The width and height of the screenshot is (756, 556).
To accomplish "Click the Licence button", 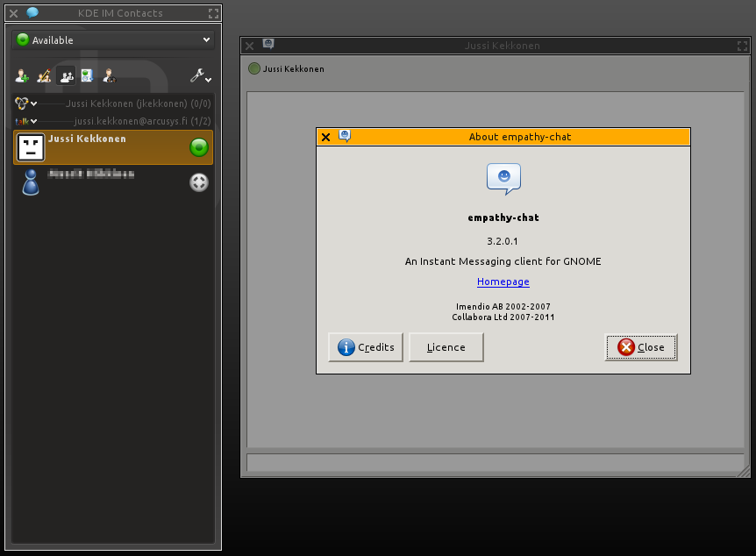I will [446, 347].
